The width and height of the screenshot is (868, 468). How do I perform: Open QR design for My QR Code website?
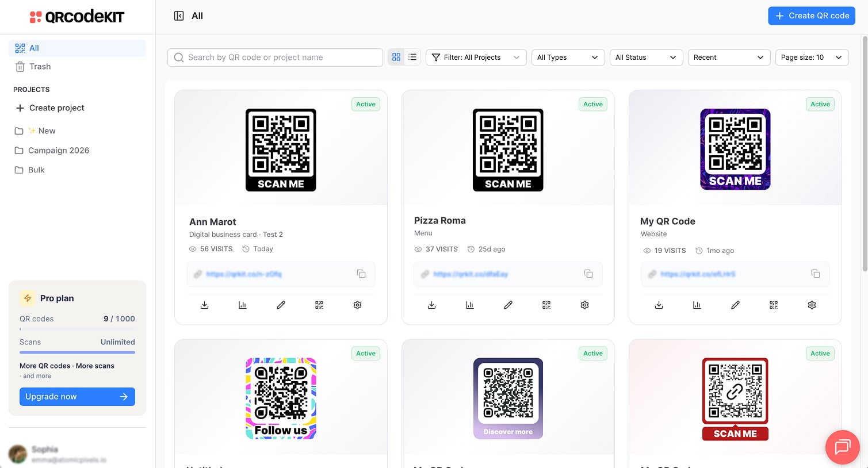774,305
